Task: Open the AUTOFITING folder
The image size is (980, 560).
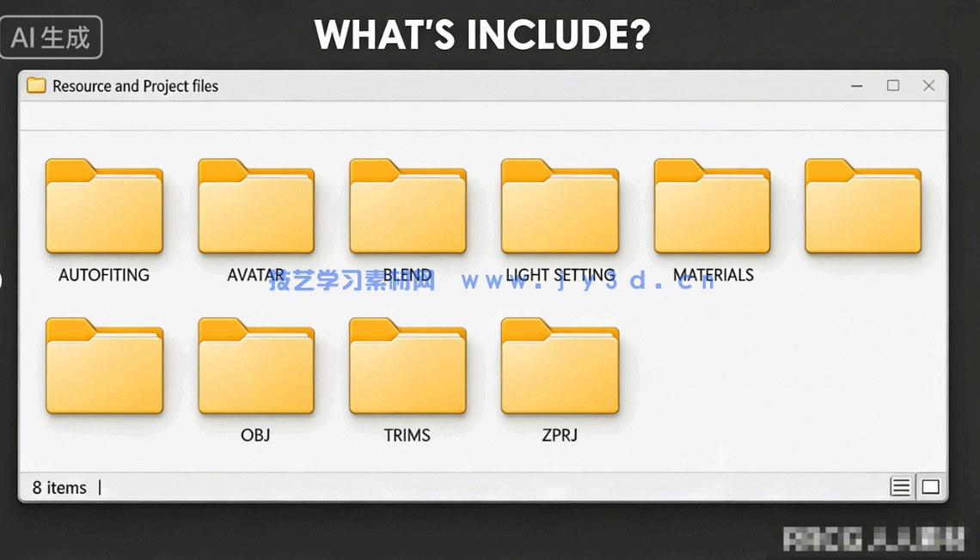Action: 104,207
